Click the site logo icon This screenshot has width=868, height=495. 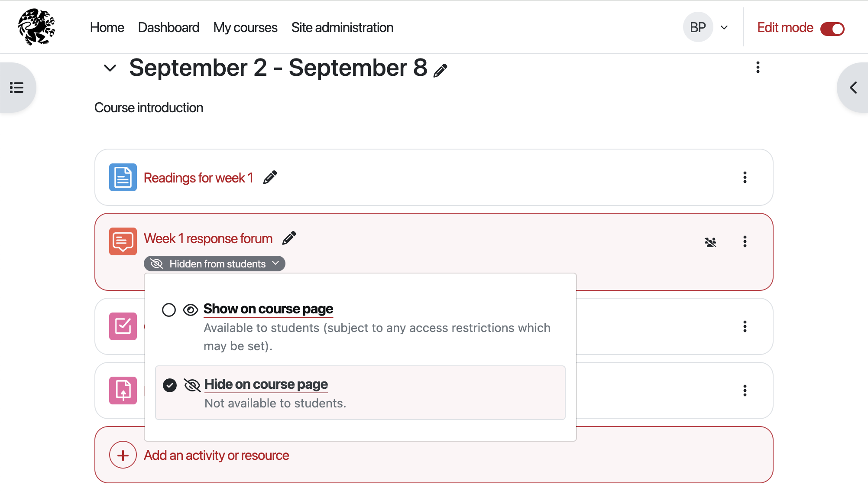(36, 27)
